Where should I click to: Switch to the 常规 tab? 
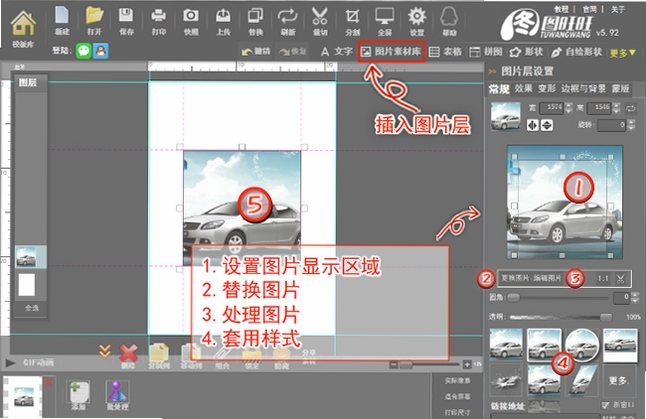click(499, 89)
